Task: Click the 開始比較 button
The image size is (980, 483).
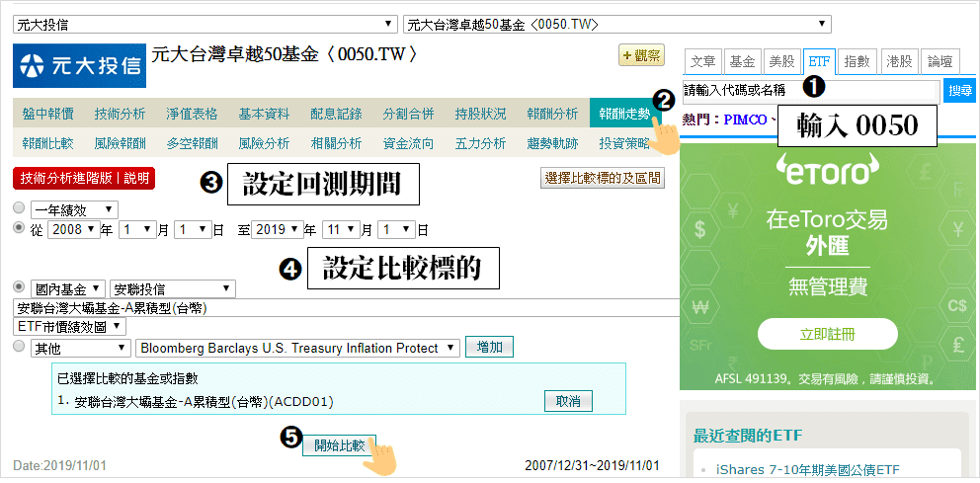Action: pyautogui.click(x=340, y=445)
